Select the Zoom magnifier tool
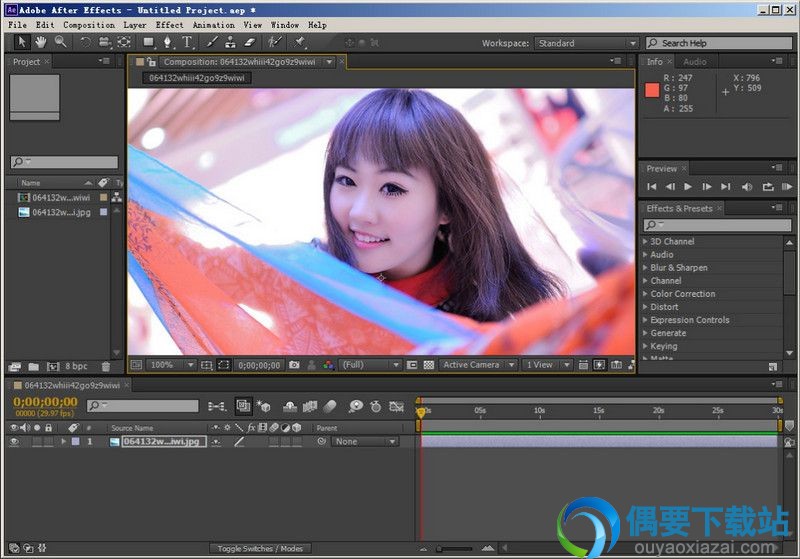The height and width of the screenshot is (559, 800). [61, 42]
